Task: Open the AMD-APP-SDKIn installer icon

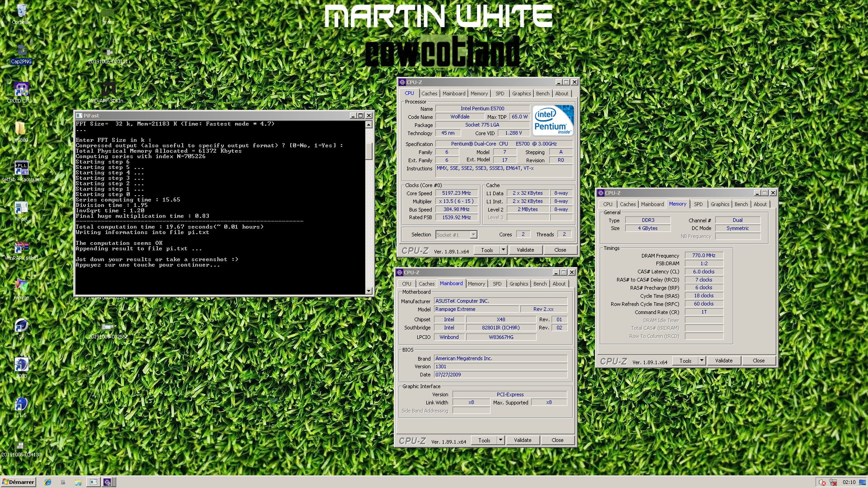Action: (108, 93)
